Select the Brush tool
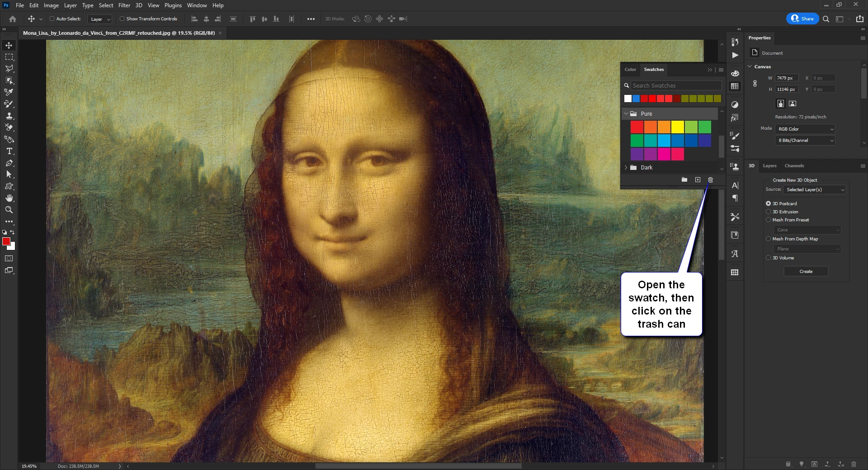The image size is (868, 470). click(9, 104)
